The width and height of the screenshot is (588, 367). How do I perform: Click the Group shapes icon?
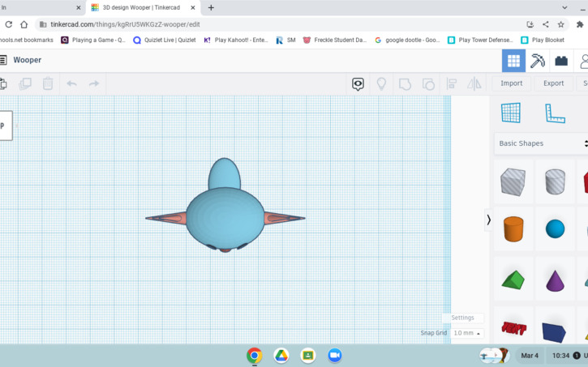[x=405, y=84]
